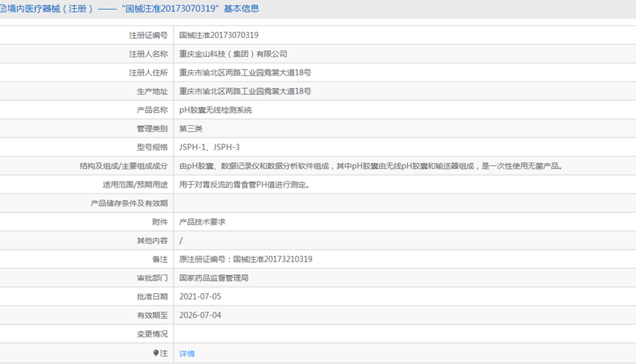Screen dimensions: 636x364
Task: Click the empty 变更情况 value cell
Action: (405, 333)
